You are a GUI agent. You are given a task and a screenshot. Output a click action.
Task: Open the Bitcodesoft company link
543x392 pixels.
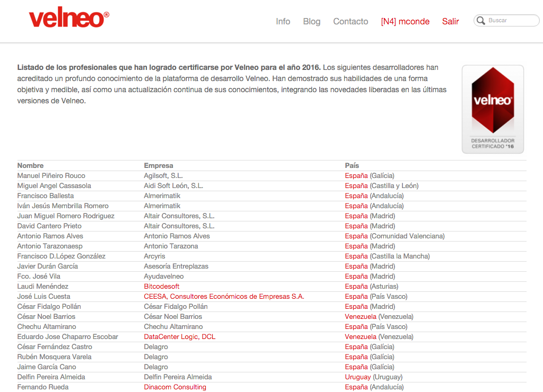pyautogui.click(x=162, y=287)
